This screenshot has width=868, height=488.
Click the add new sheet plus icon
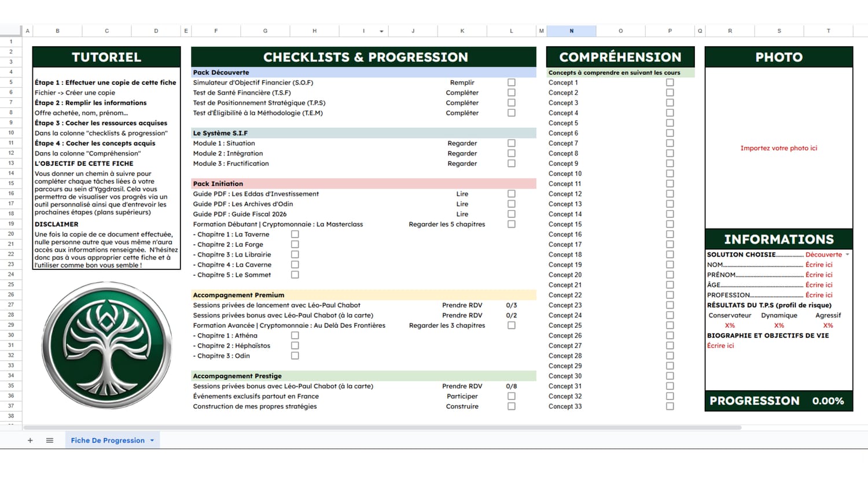point(30,441)
